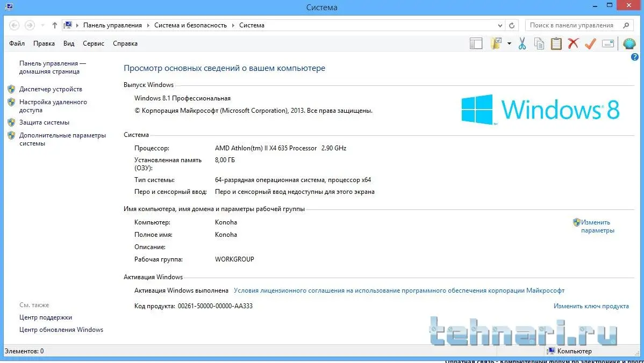The width and height of the screenshot is (644, 363).
Task: Open the Сервис menu
Action: pyautogui.click(x=93, y=43)
